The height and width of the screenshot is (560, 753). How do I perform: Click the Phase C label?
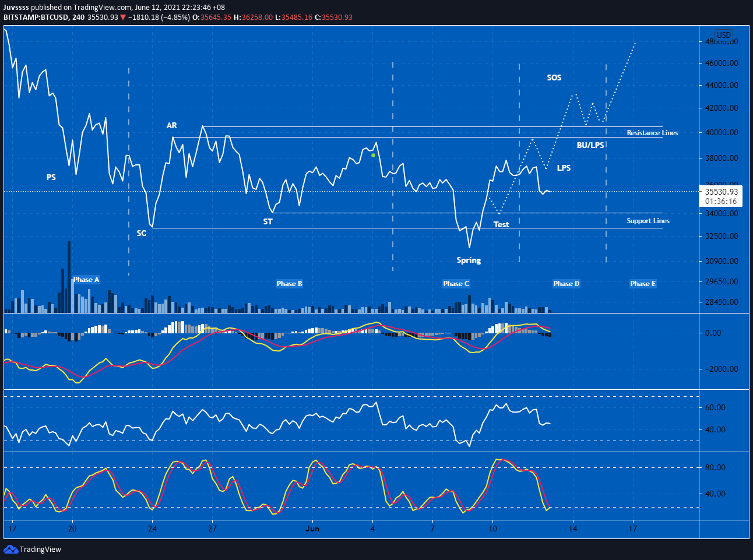[x=456, y=284]
